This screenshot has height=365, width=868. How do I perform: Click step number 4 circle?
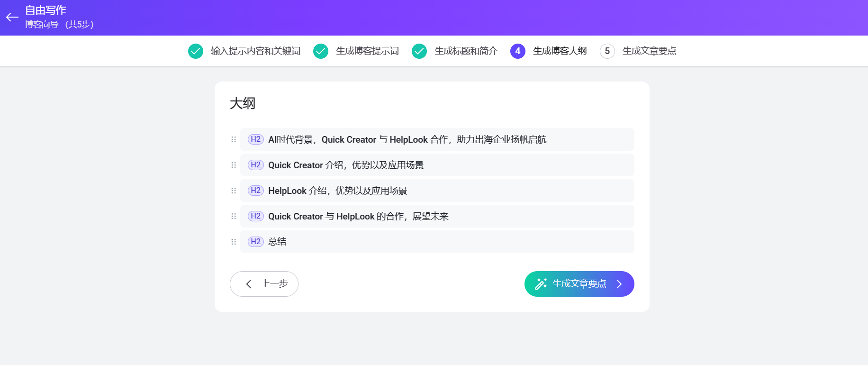(x=518, y=51)
